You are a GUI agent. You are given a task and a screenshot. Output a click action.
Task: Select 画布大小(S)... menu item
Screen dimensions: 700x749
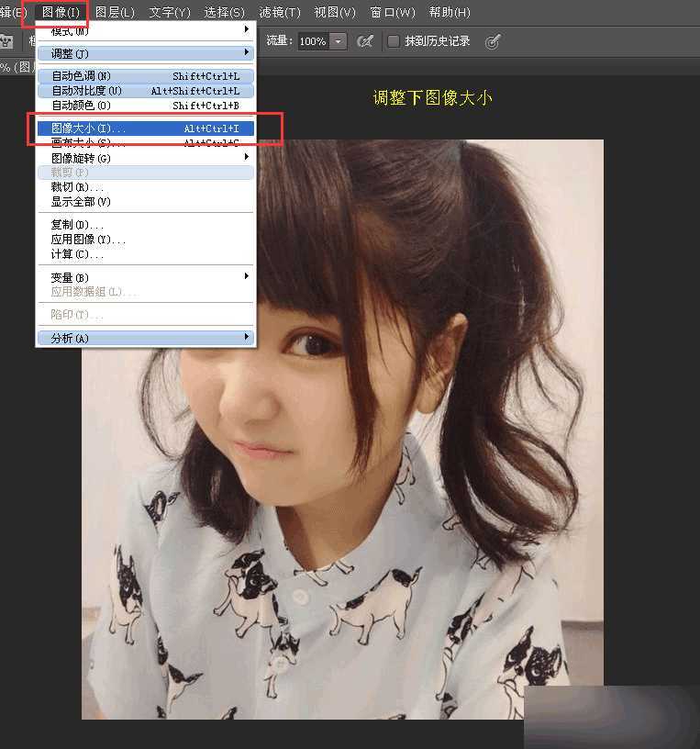pos(146,142)
